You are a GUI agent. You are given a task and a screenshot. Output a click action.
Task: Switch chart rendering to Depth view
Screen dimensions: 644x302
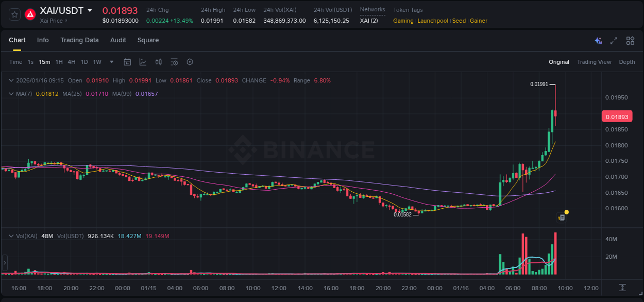pyautogui.click(x=626, y=62)
